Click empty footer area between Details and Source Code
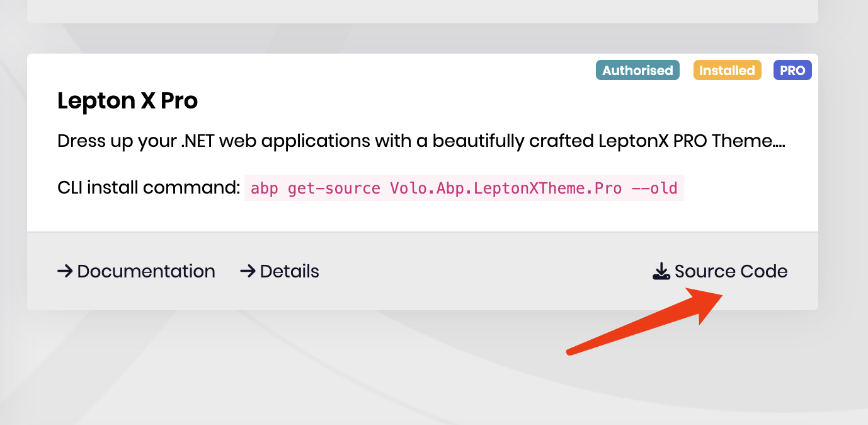Viewport: 868px width, 425px height. pyautogui.click(x=485, y=272)
